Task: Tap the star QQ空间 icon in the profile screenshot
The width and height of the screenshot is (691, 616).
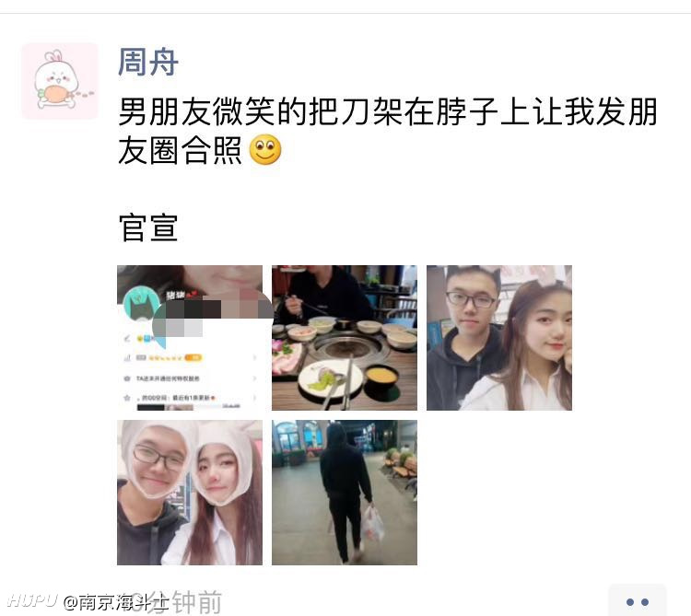Action: (127, 398)
